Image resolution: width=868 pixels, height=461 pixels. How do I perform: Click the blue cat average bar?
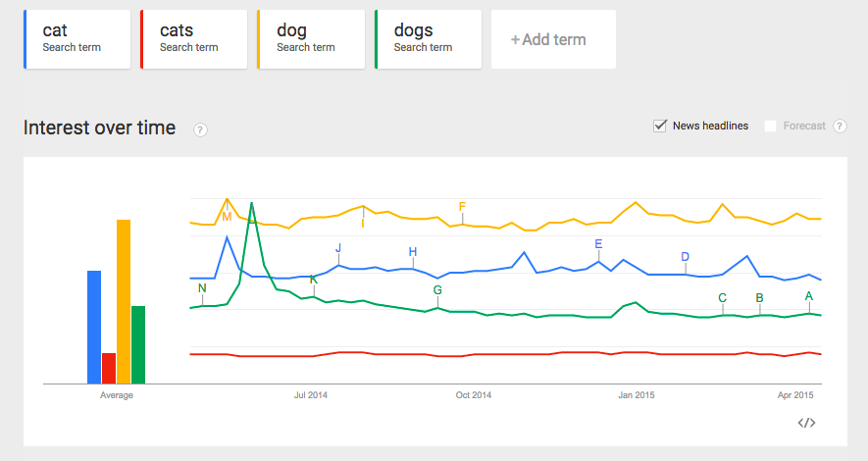(94, 327)
